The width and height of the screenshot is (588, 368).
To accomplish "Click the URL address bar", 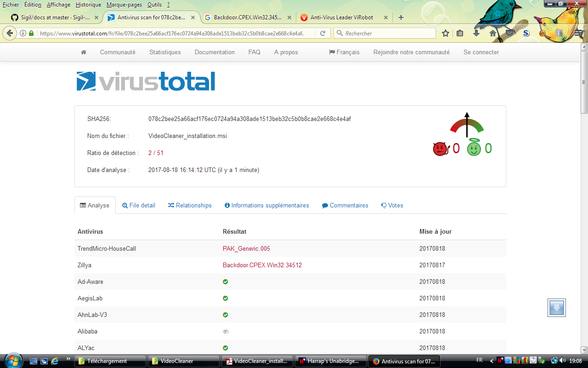I will coord(171,33).
